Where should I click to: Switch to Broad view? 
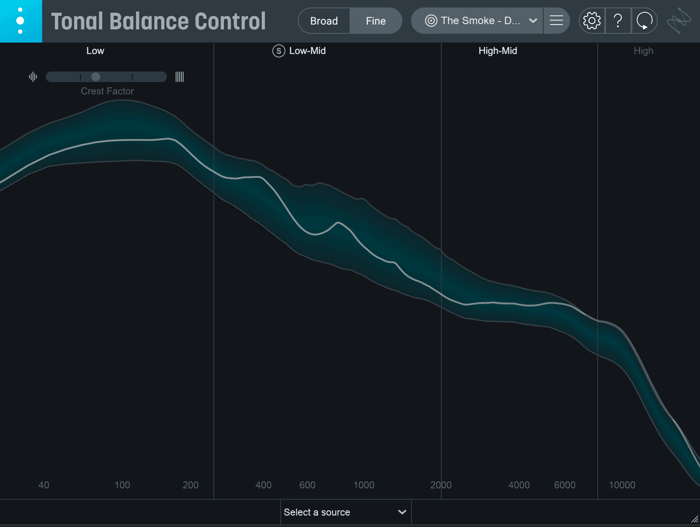coord(324,21)
